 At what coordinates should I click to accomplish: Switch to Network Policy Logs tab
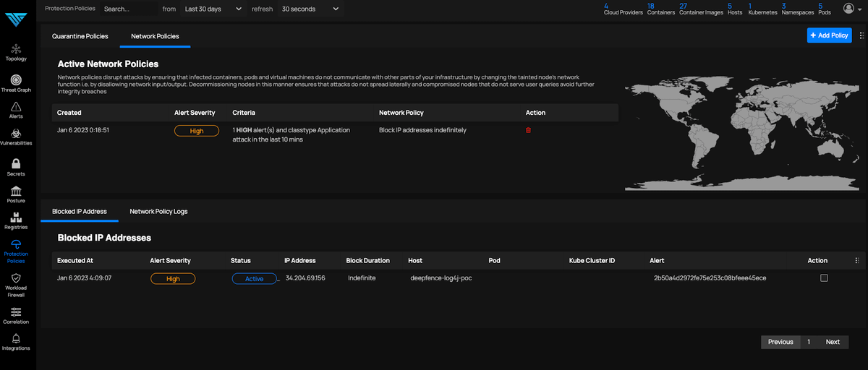coord(158,212)
